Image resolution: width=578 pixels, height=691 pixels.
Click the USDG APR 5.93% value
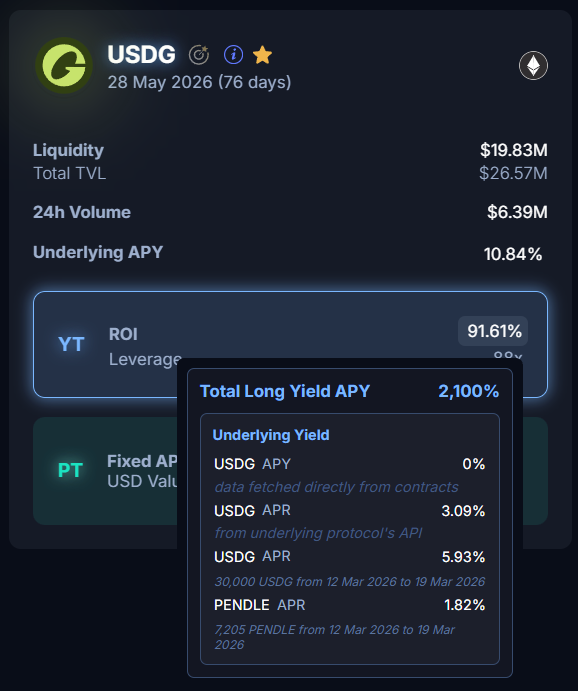[x=463, y=557]
